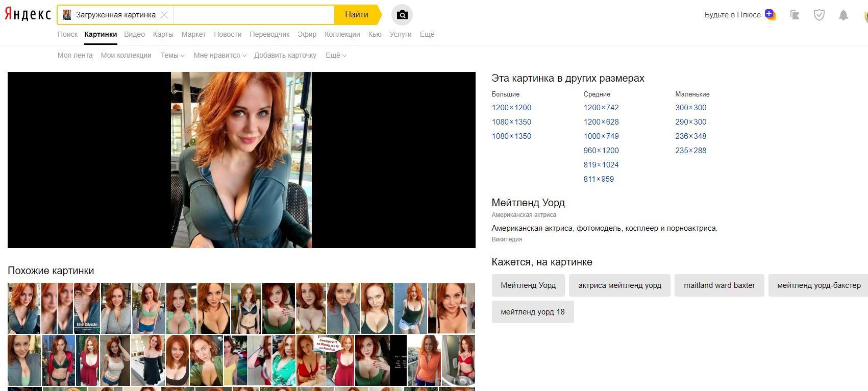Open Коллекции tab in top navigation
Viewport: 868px width, 391px height.
click(342, 34)
